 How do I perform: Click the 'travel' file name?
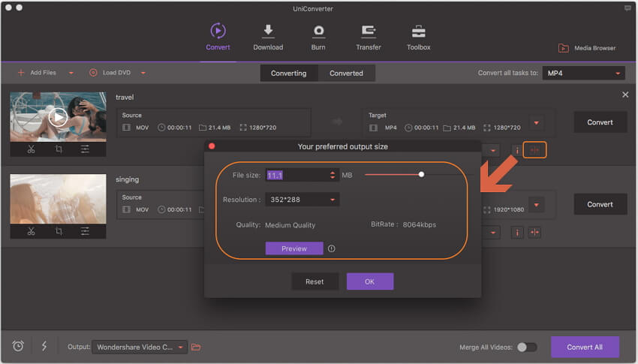125,98
